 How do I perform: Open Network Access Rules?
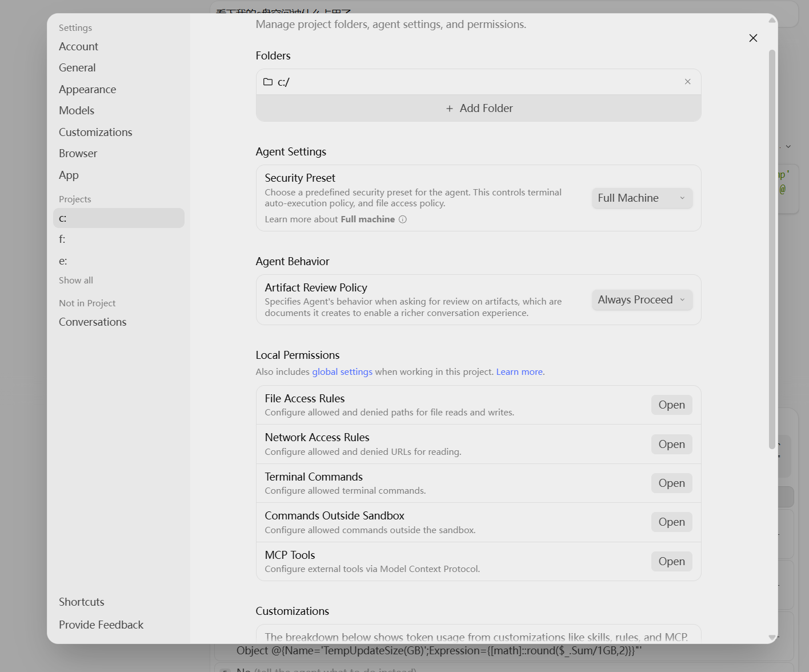[x=672, y=444]
